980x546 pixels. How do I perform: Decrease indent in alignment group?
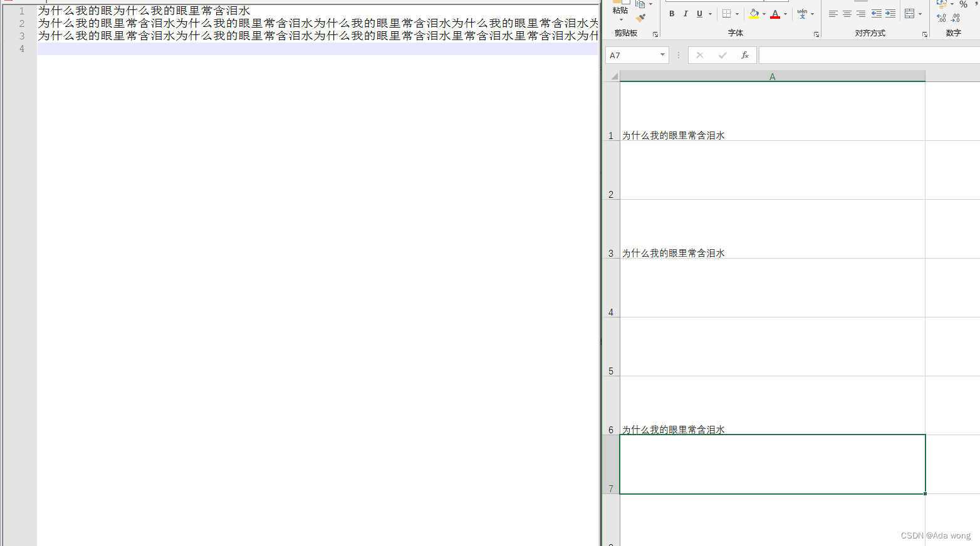click(876, 14)
